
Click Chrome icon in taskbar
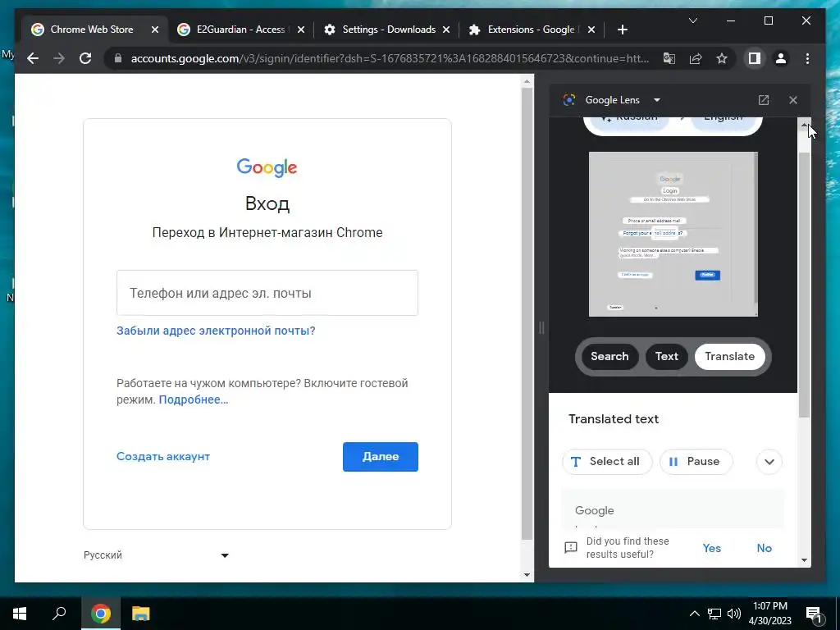tap(101, 614)
